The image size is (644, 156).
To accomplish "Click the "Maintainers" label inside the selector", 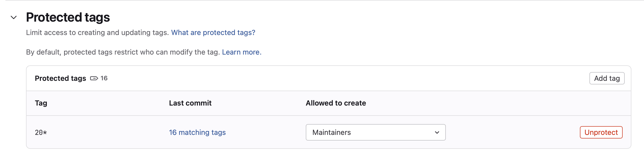I will [x=332, y=132].
